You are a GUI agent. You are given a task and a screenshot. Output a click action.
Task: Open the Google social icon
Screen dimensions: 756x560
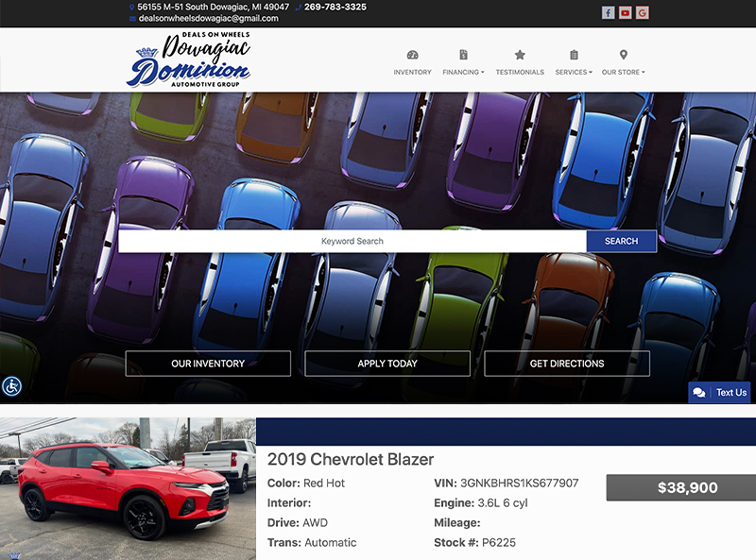point(643,12)
